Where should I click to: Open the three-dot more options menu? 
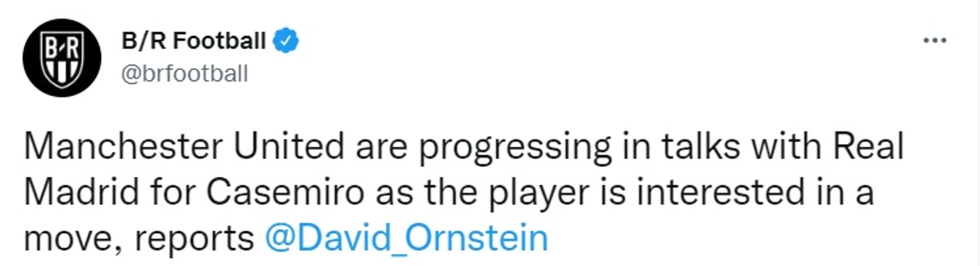[x=934, y=41]
